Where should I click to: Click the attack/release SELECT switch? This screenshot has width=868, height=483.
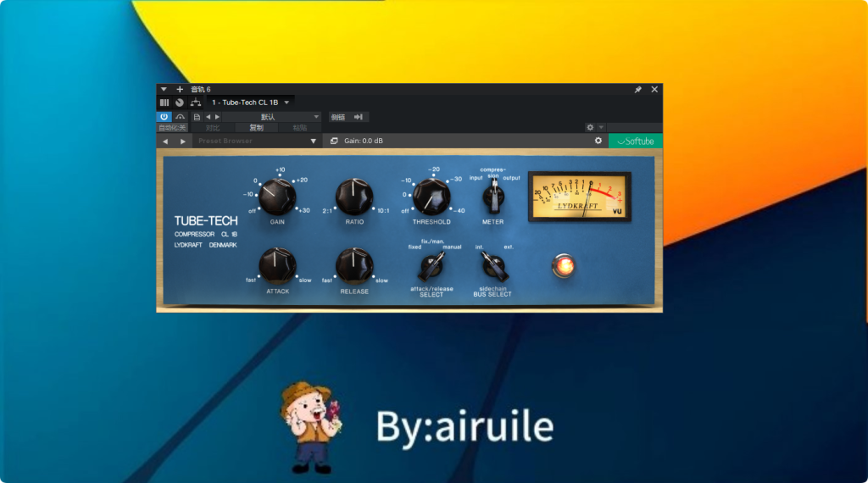431,267
